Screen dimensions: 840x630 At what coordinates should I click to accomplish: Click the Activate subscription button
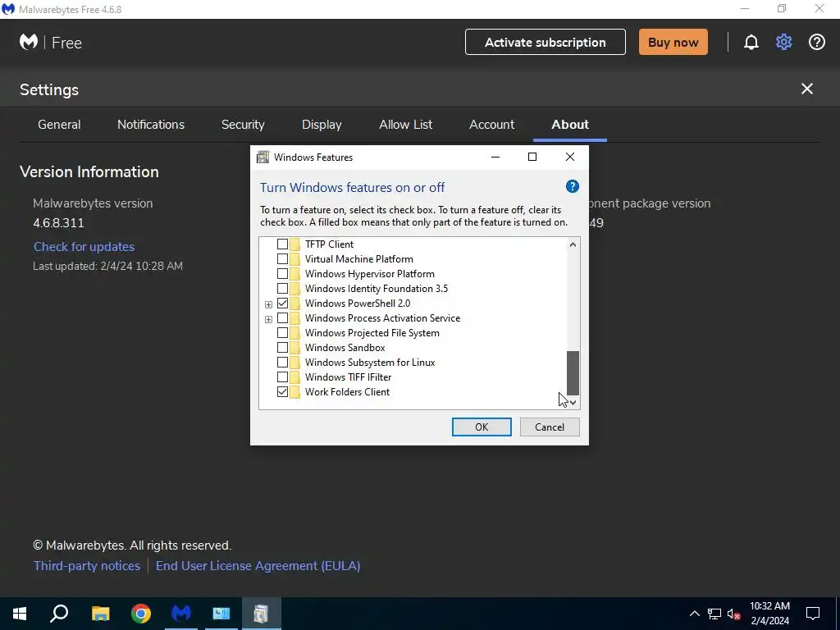pos(546,43)
